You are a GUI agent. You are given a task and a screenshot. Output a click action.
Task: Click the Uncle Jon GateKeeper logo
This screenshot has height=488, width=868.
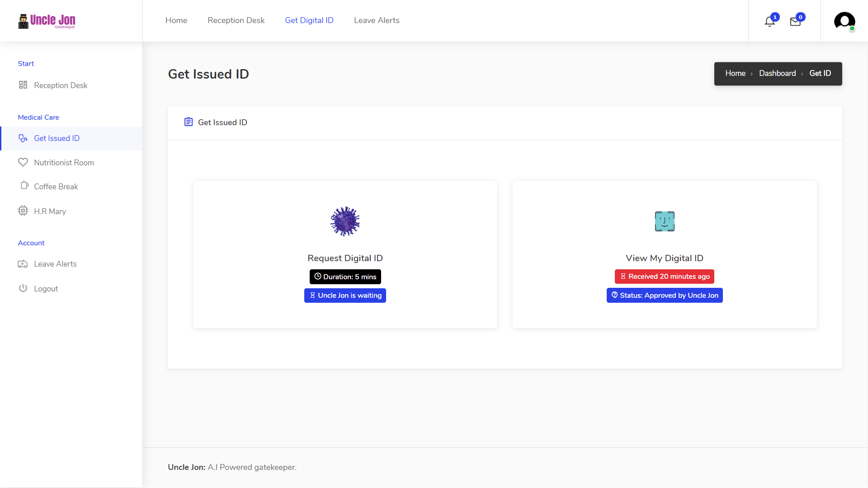click(x=47, y=21)
